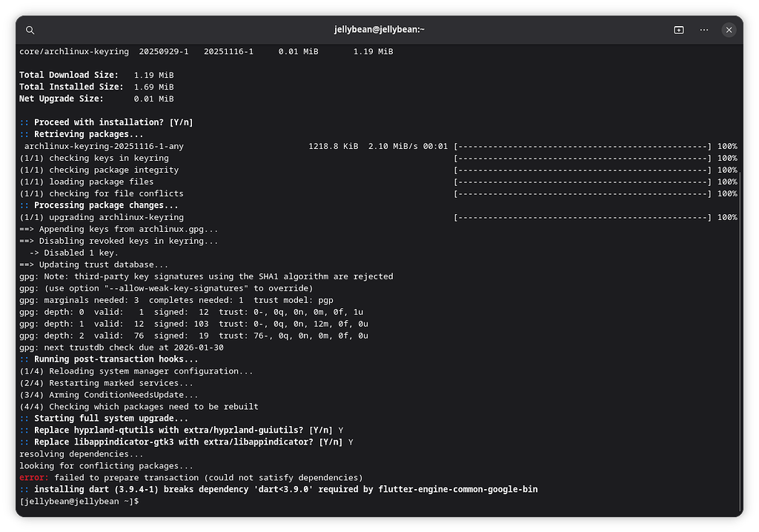
Task: Click the '1218.8 KiB' download amount
Action: coord(334,146)
